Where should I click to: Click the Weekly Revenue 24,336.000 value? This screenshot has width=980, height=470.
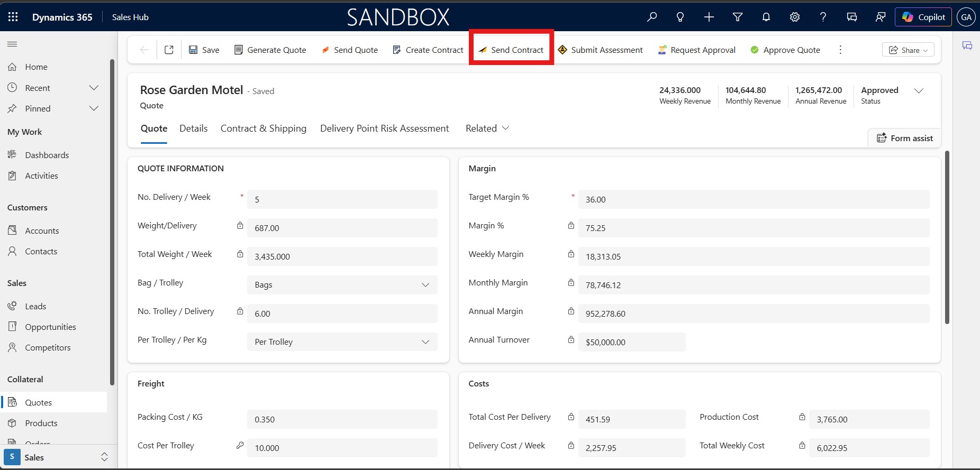(x=680, y=90)
